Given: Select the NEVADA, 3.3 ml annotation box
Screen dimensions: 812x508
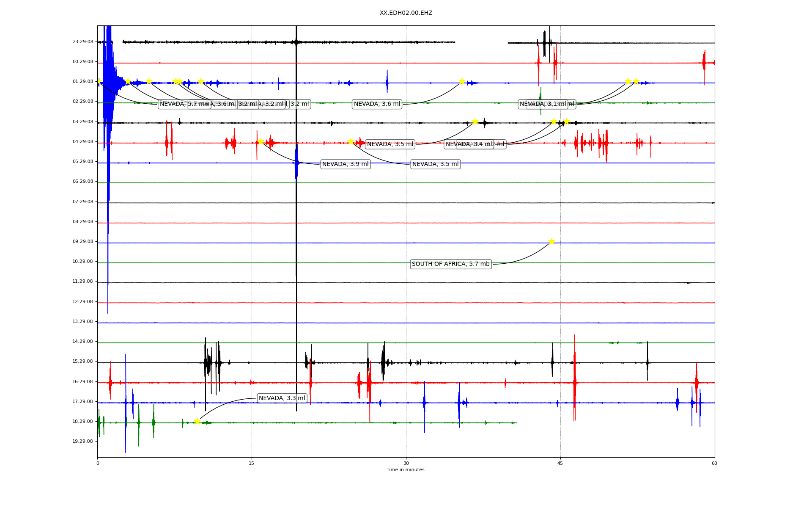Looking at the screenshot, I should (x=282, y=398).
